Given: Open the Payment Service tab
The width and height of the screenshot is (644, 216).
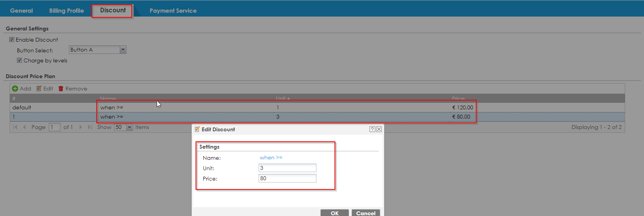Looking at the screenshot, I should [x=173, y=11].
